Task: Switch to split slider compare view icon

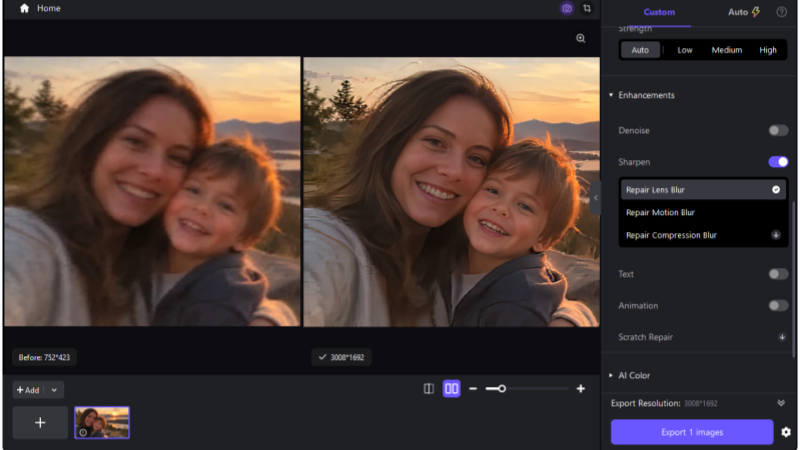Action: (x=429, y=389)
